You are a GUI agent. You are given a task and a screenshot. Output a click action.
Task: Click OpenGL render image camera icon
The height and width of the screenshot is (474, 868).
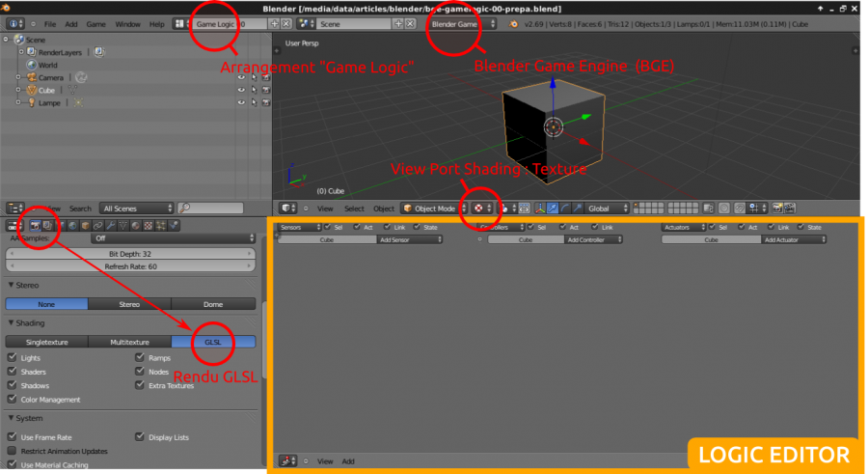pos(776,208)
